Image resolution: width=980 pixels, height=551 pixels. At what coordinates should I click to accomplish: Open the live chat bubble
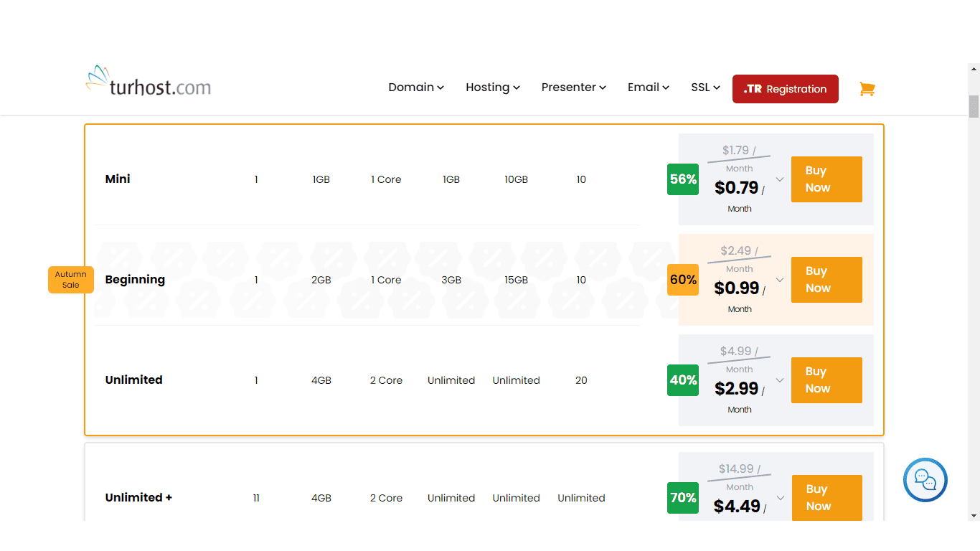(x=925, y=480)
